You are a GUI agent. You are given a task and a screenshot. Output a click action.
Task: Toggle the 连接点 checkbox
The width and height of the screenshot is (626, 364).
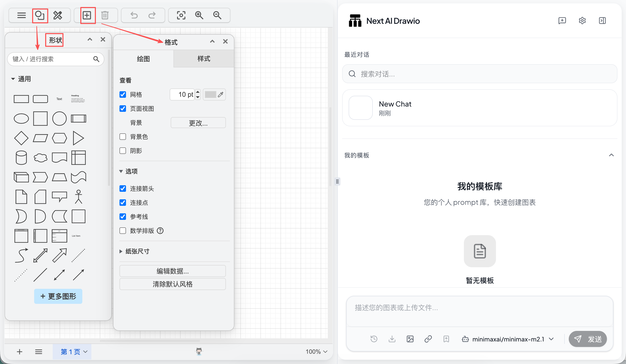click(123, 203)
